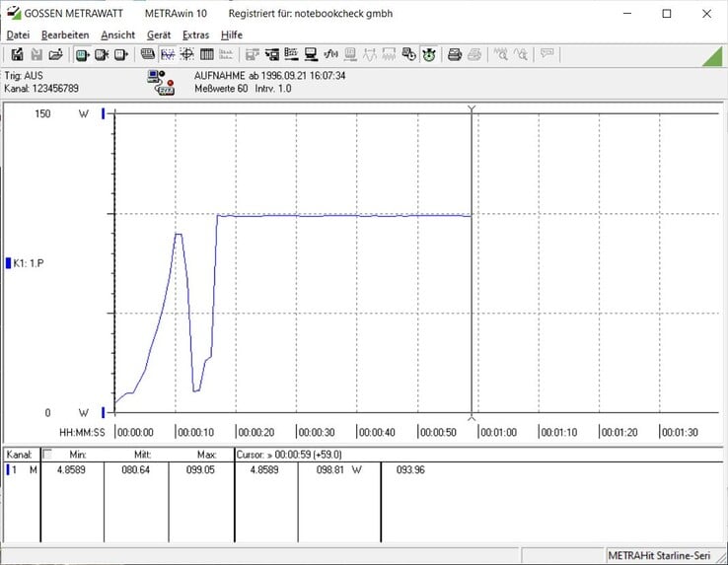The height and width of the screenshot is (565, 728).
Task: Click the grayed text list icon
Action: click(x=226, y=55)
